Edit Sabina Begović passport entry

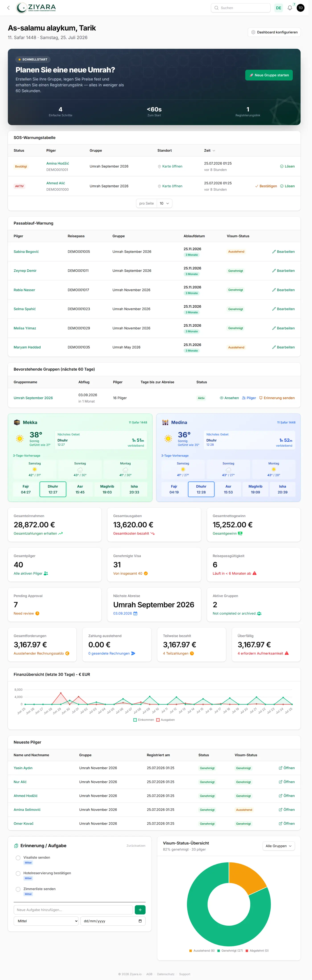click(x=283, y=251)
